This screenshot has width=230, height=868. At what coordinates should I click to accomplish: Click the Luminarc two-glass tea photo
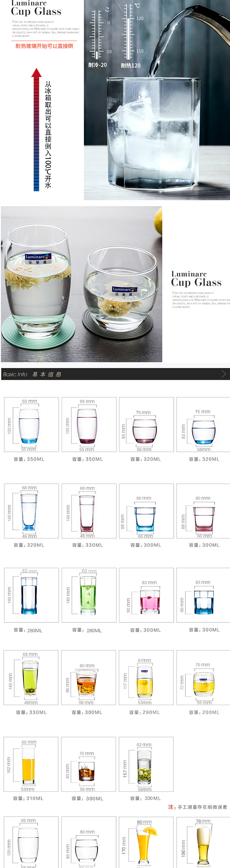tap(82, 284)
